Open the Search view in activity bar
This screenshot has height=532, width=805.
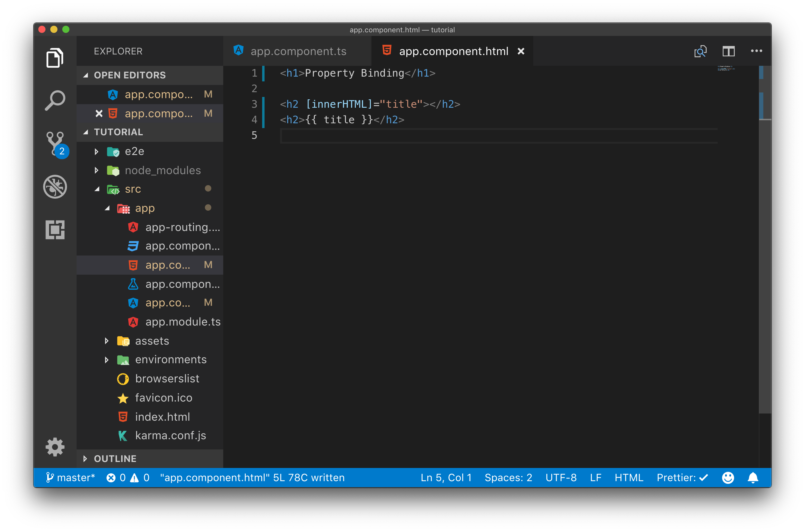click(x=55, y=101)
